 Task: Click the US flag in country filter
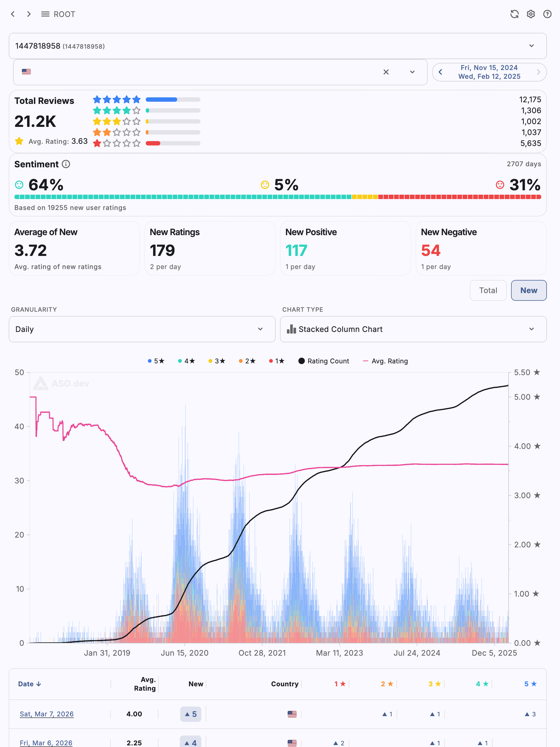[x=26, y=72]
